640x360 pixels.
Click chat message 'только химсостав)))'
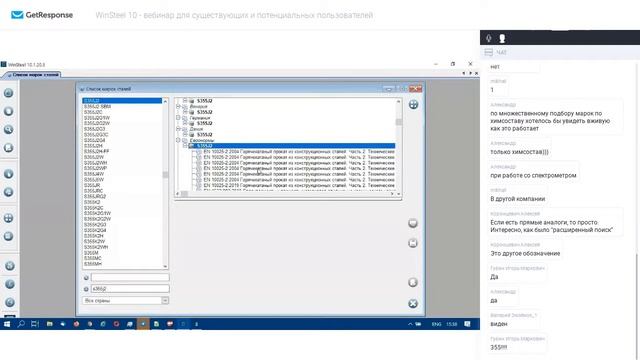(519, 152)
